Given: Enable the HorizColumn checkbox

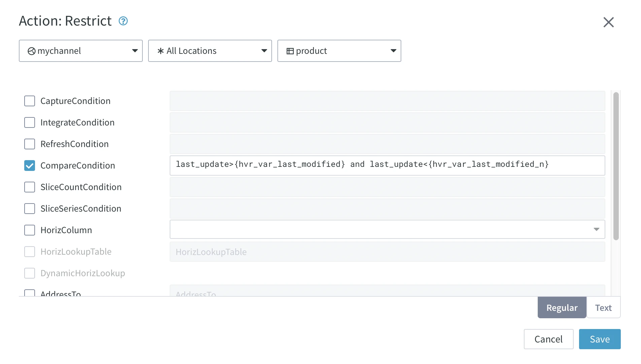Looking at the screenshot, I should coord(30,230).
